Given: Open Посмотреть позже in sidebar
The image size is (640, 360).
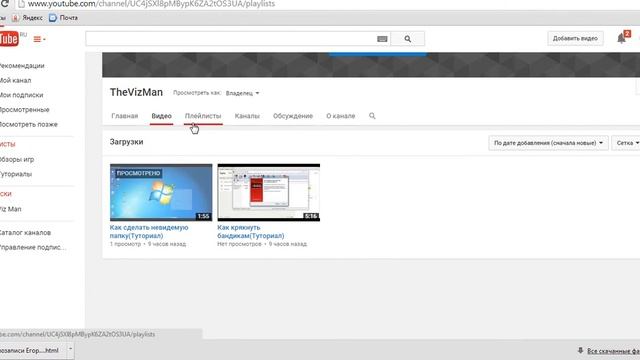Looking at the screenshot, I should pyautogui.click(x=29, y=124).
